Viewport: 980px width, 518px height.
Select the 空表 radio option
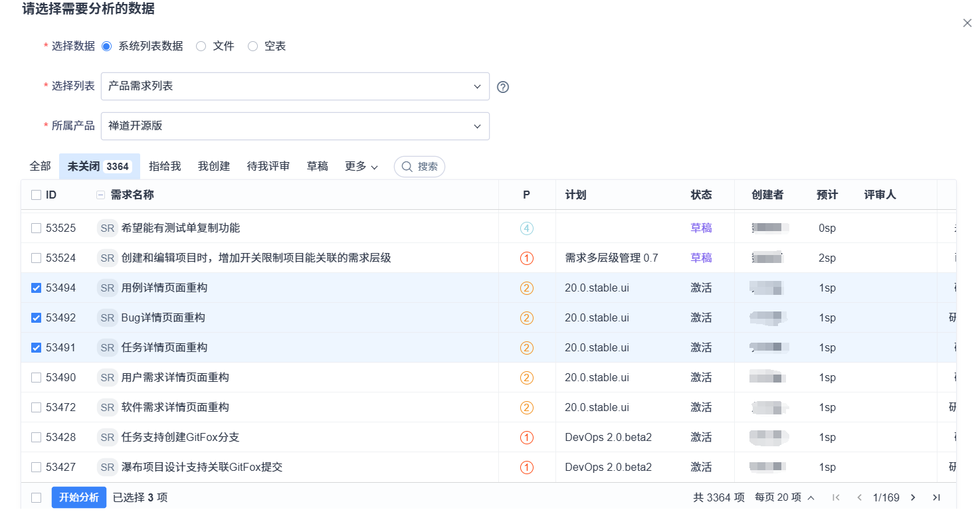pyautogui.click(x=252, y=46)
